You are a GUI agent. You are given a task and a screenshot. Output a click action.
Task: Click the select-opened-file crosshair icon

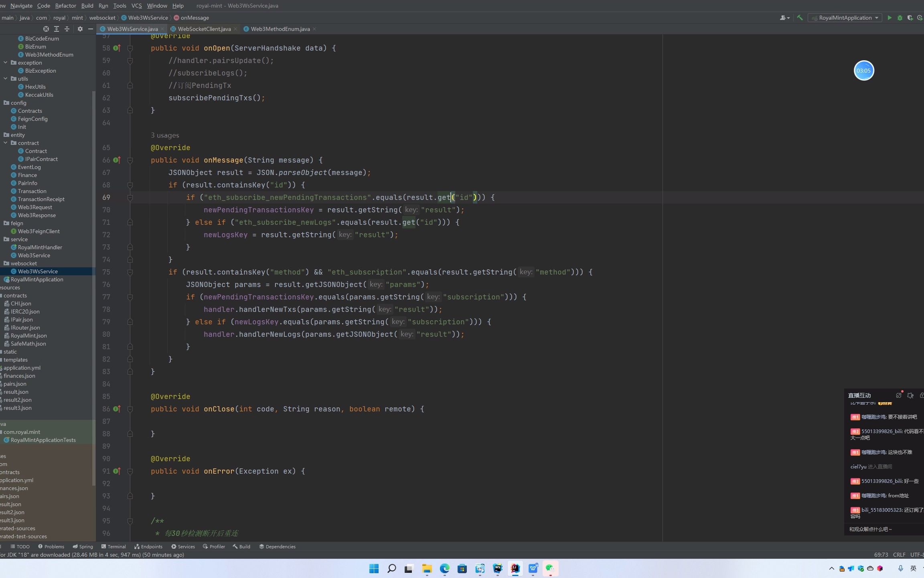click(46, 29)
